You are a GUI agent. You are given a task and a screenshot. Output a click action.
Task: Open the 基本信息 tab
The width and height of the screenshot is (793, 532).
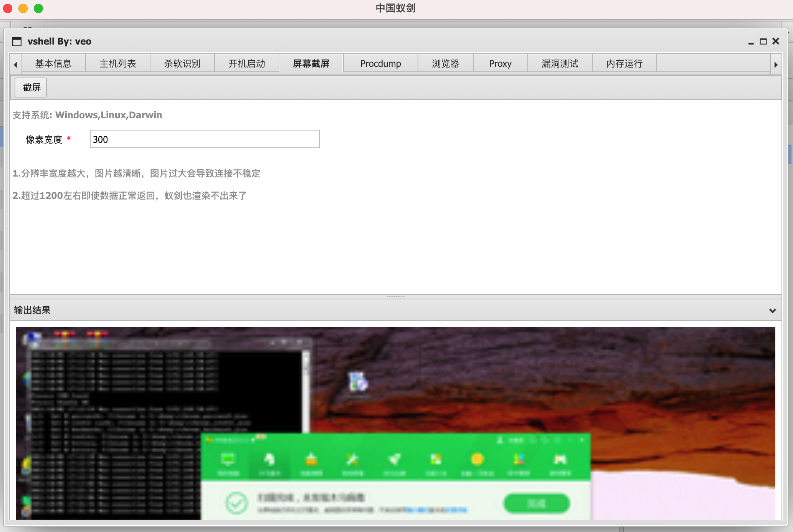[53, 64]
